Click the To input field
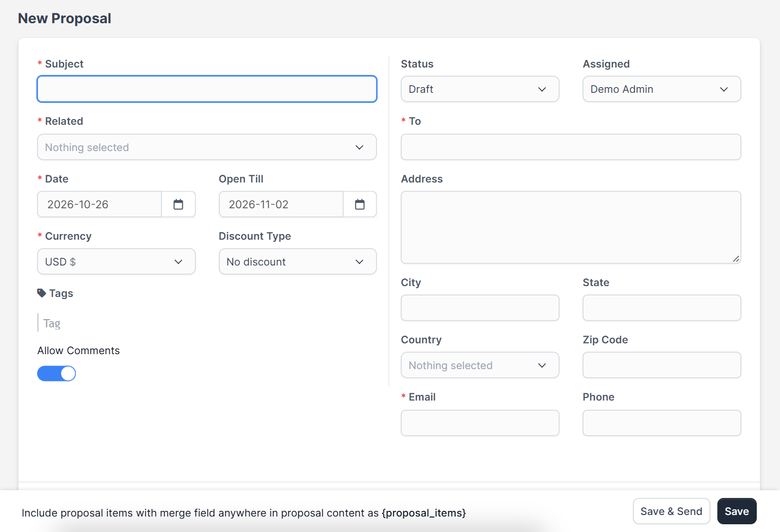This screenshot has width=780, height=532. [571, 147]
